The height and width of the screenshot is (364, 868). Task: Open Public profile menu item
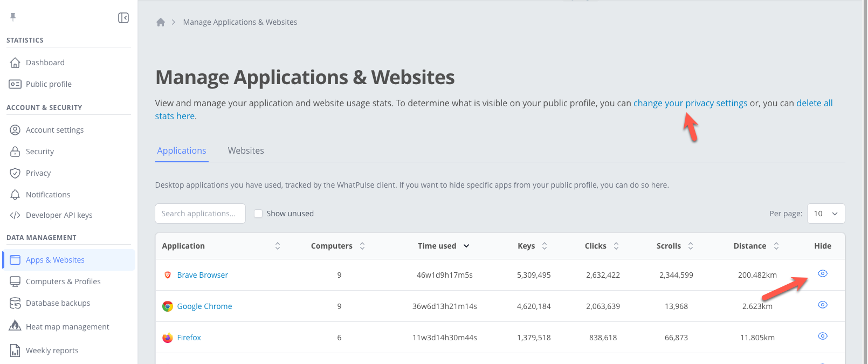[x=49, y=84]
